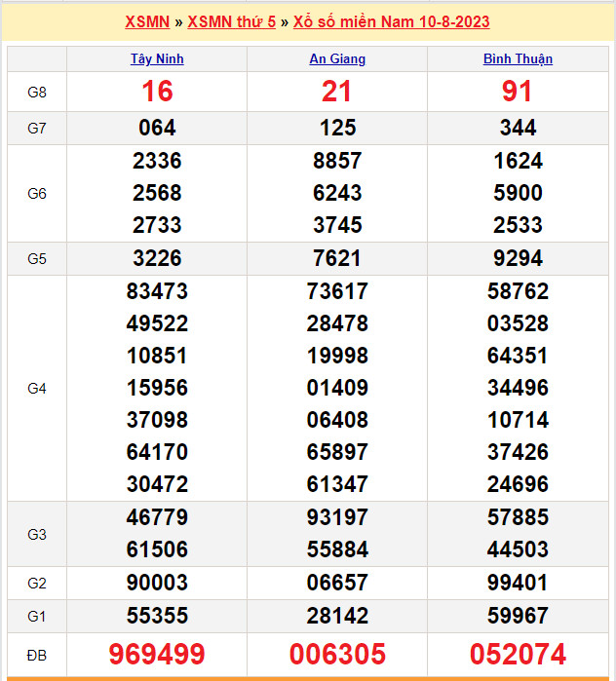Image resolution: width=616 pixels, height=681 pixels.
Task: Click the G1 result 55355
Action: [x=157, y=616]
